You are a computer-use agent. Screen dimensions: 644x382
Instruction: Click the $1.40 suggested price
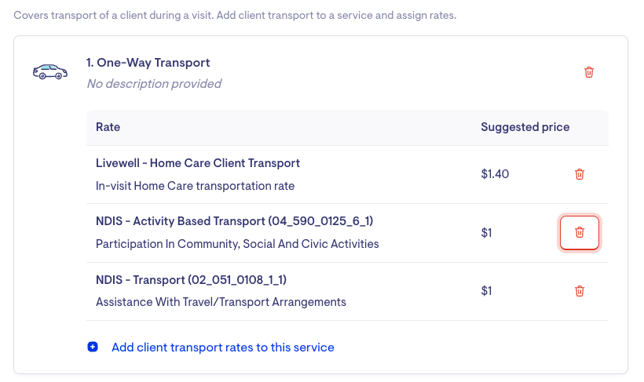click(x=495, y=174)
